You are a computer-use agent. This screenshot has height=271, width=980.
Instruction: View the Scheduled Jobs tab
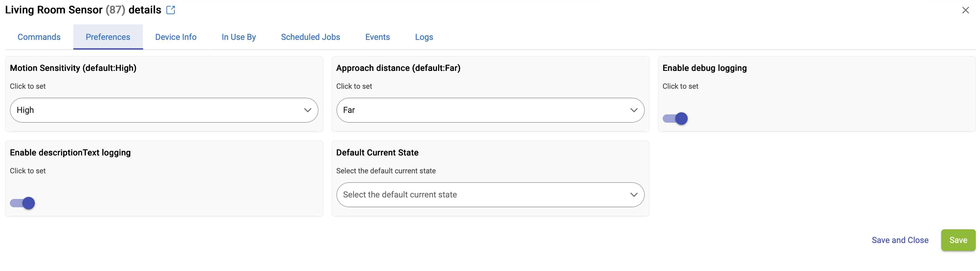coord(310,37)
